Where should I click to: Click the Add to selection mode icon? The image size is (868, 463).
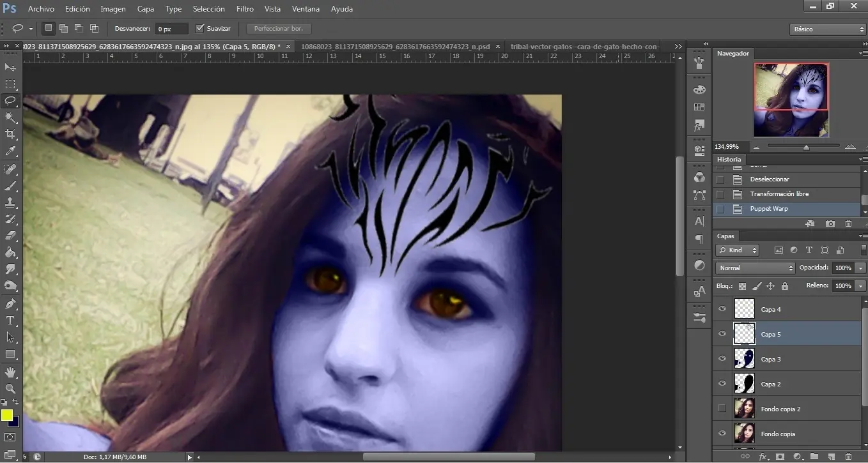(x=63, y=29)
